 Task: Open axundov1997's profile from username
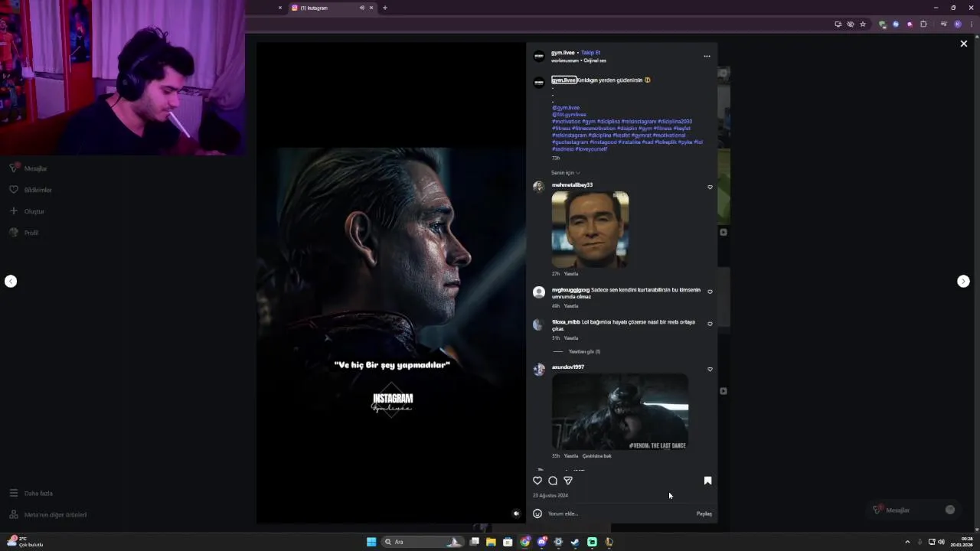[568, 367]
